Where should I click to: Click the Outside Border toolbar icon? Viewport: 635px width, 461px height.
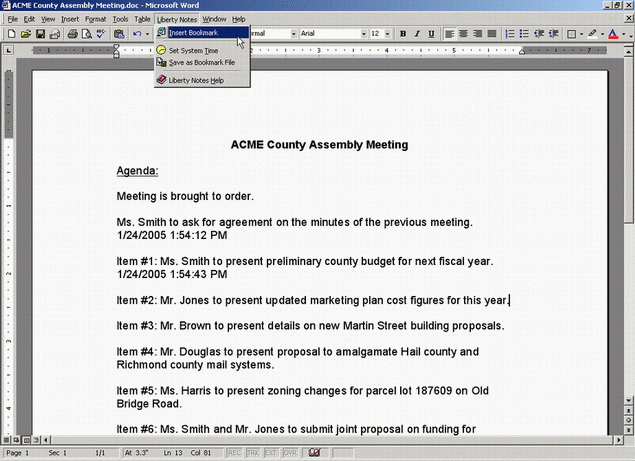pyautogui.click(x=571, y=34)
